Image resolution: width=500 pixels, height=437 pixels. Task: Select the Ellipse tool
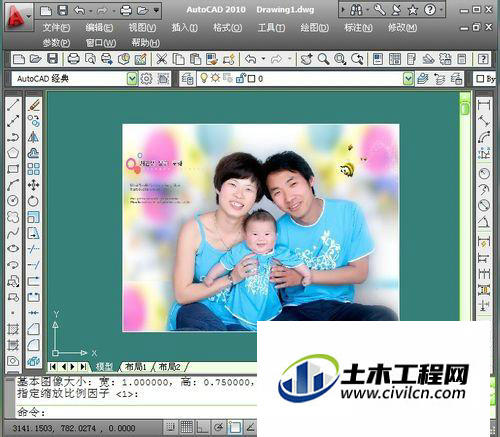coord(13,249)
